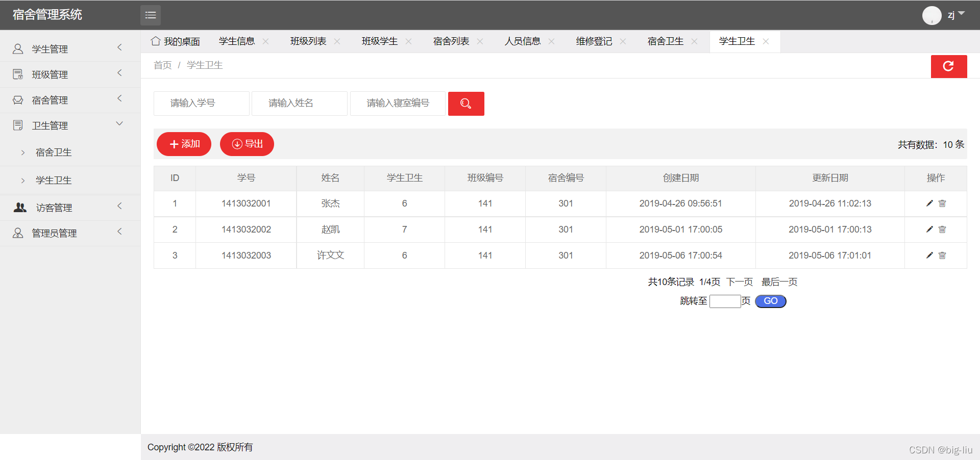The height and width of the screenshot is (460, 980).
Task: Click the 更新日期 column header
Action: point(830,178)
